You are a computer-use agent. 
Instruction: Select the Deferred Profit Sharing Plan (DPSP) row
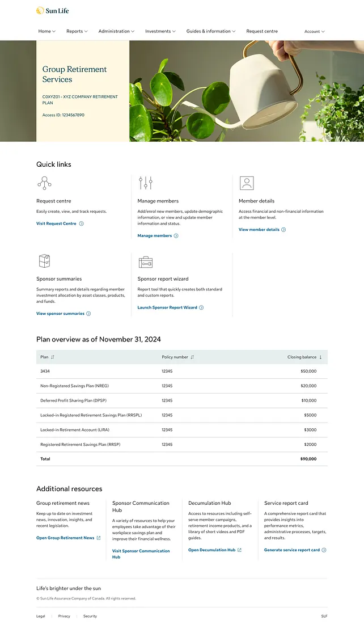coord(182,401)
